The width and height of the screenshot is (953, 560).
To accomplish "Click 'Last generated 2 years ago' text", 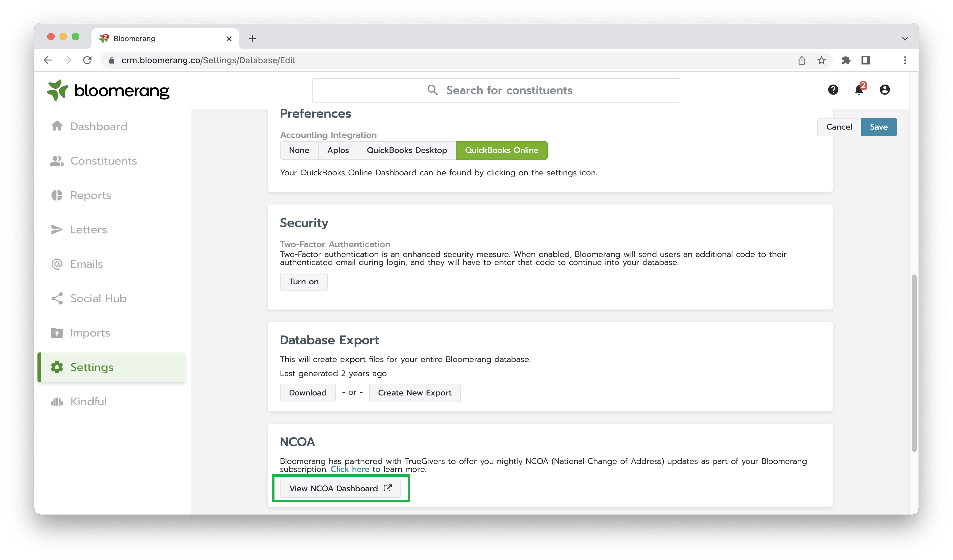I will click(x=333, y=374).
